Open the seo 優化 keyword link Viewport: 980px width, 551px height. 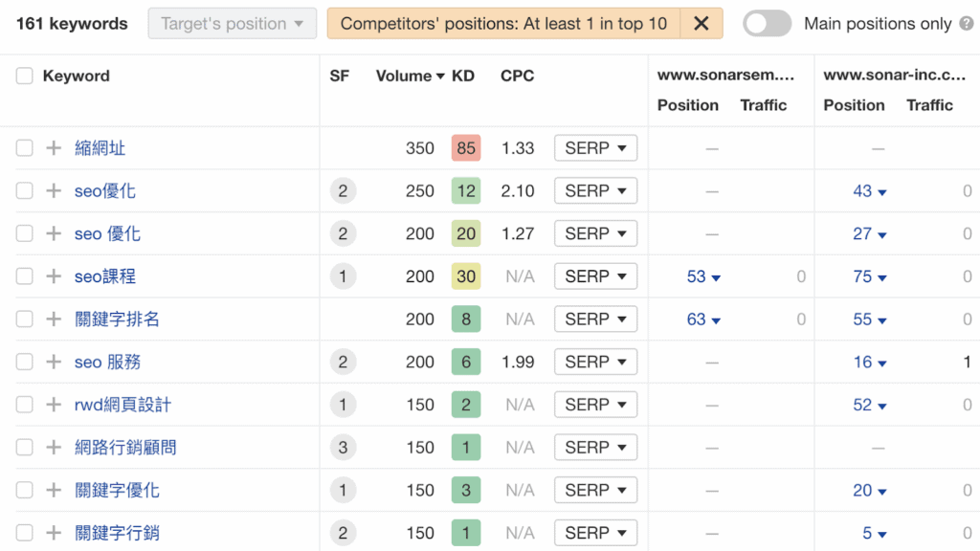(x=107, y=233)
